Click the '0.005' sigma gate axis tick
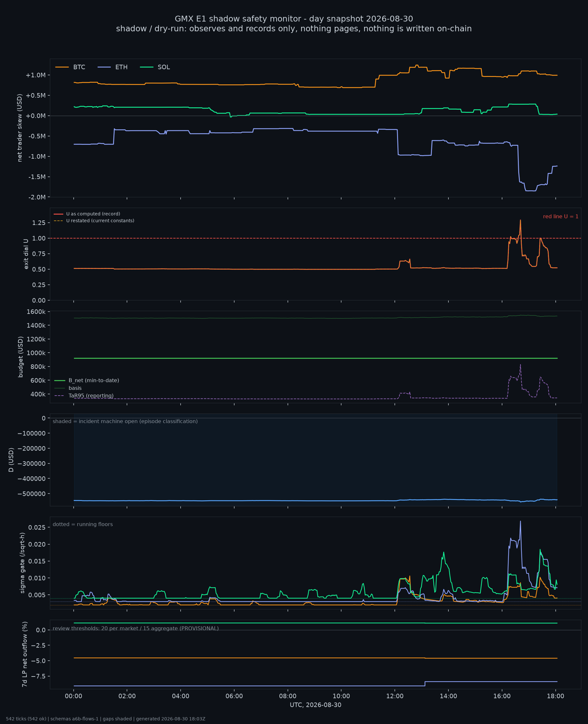Viewport: 588px width, 724px height. click(x=37, y=595)
